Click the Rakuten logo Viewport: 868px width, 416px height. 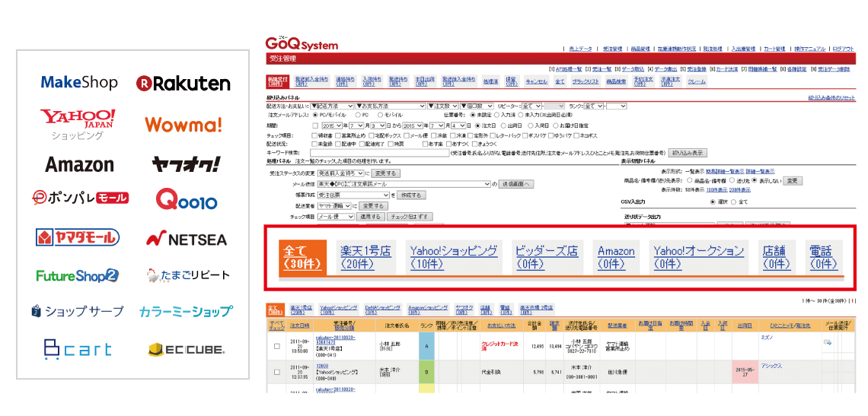tap(183, 84)
